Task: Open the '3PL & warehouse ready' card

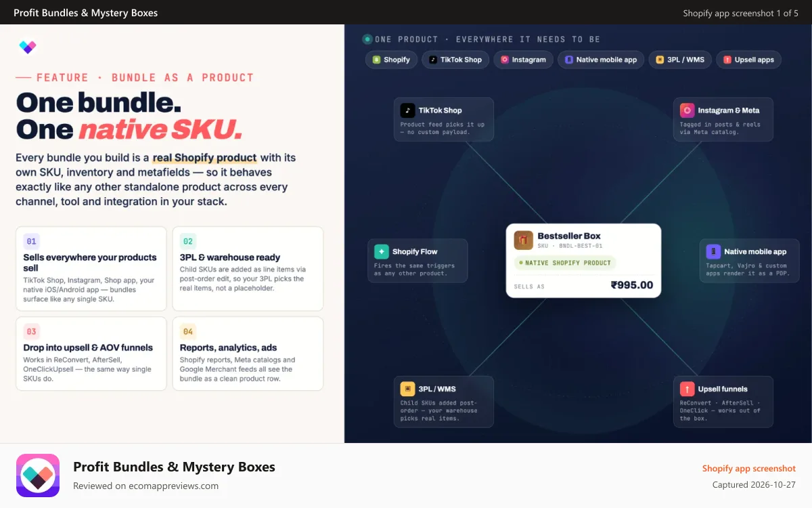Action: (248, 269)
